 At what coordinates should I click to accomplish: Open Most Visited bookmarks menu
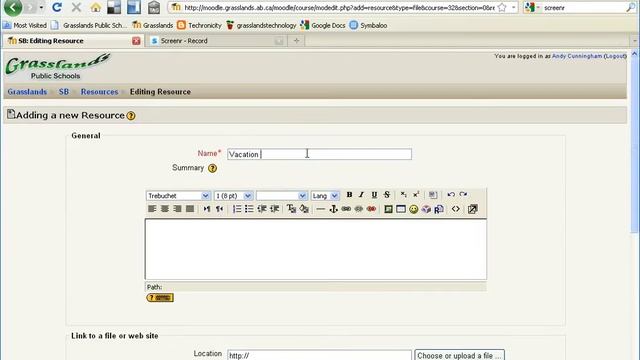[x=25, y=25]
